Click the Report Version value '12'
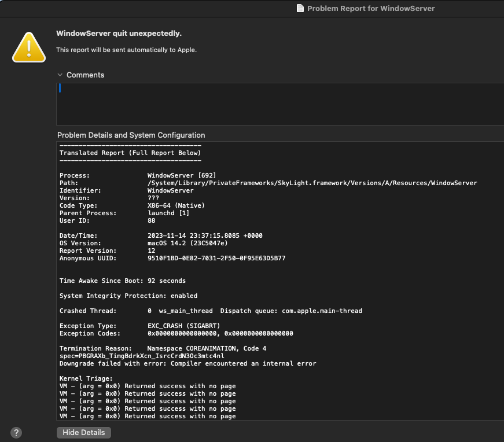The height and width of the screenshot is (442, 504). pos(152,251)
